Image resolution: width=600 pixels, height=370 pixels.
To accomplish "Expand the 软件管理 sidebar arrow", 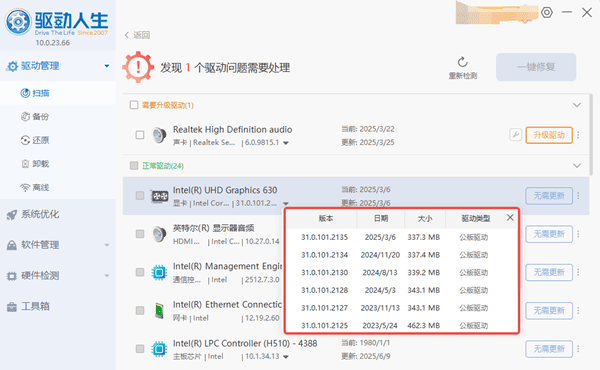I will 107,245.
